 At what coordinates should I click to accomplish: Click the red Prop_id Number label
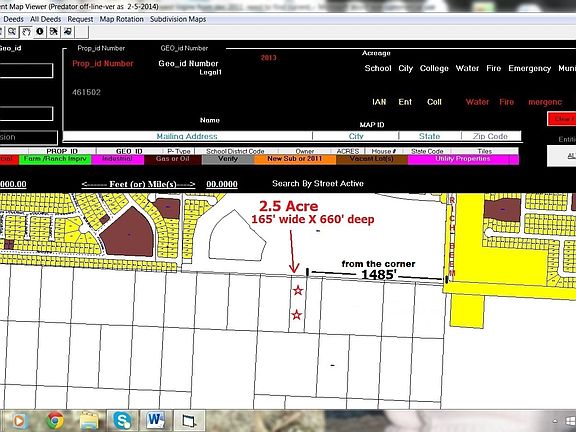(x=103, y=63)
